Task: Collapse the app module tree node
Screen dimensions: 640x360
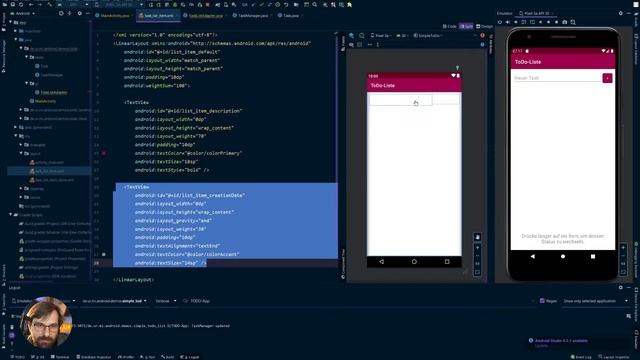Action: pyautogui.click(x=11, y=22)
